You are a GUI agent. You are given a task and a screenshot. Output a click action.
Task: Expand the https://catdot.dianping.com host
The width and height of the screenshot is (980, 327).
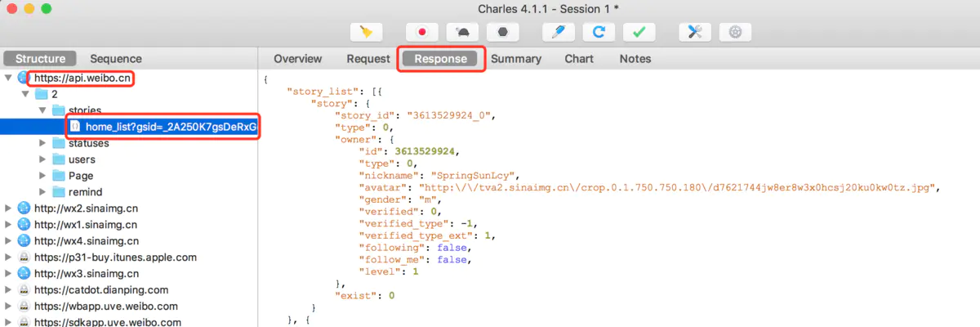pyautogui.click(x=8, y=290)
